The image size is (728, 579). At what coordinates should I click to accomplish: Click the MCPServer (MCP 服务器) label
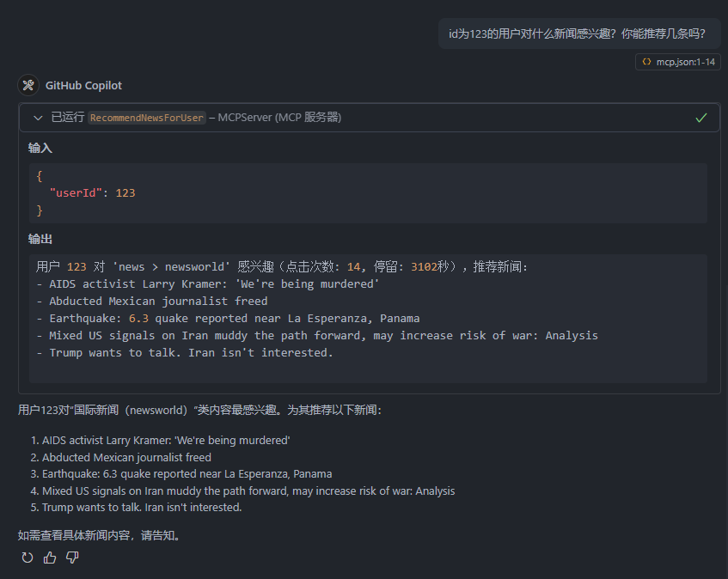tap(279, 118)
